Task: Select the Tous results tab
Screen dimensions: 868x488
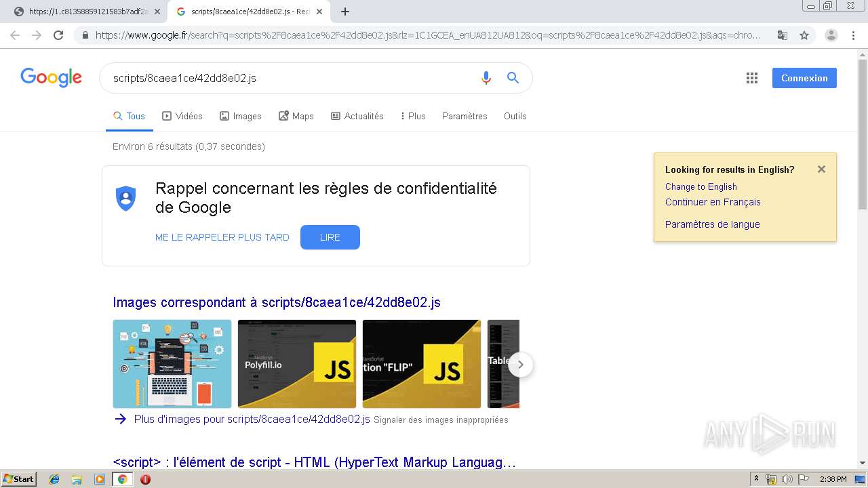Action: point(129,116)
